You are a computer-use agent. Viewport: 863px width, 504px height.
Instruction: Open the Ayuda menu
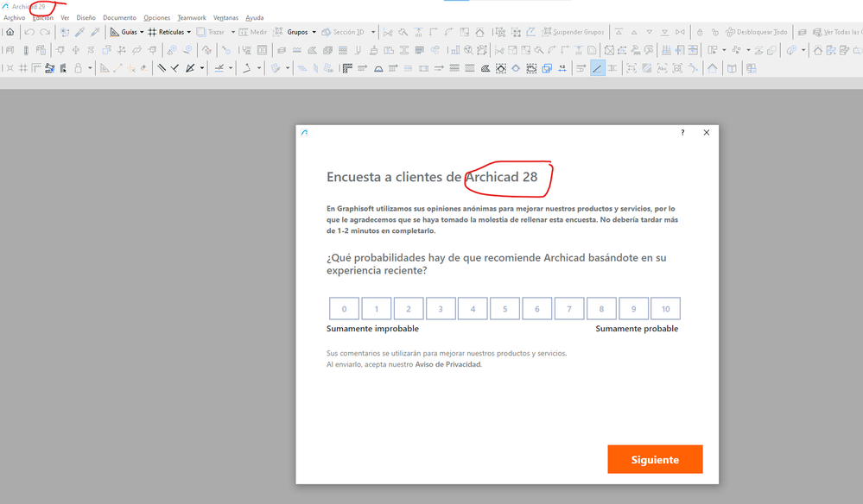pyautogui.click(x=254, y=17)
